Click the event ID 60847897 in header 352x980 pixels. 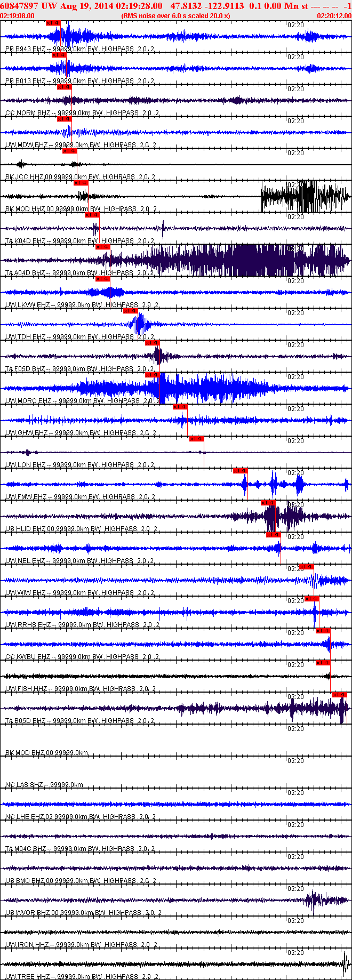click(x=19, y=6)
